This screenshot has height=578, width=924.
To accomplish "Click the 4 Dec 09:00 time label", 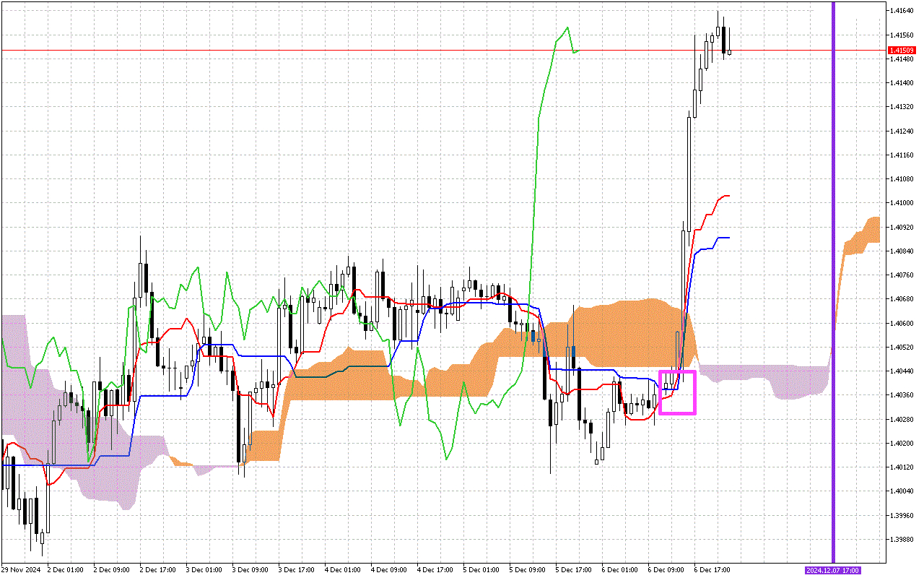I will click(389, 570).
